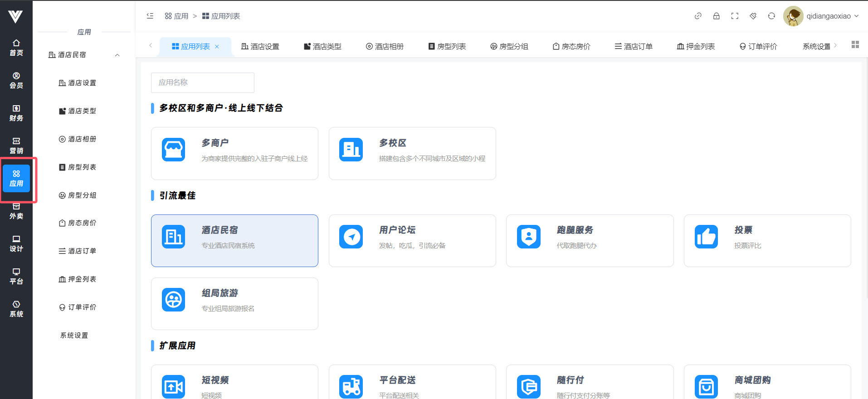The width and height of the screenshot is (868, 399).
Task: Open the 首页 home sidebar icon
Action: pyautogui.click(x=16, y=48)
